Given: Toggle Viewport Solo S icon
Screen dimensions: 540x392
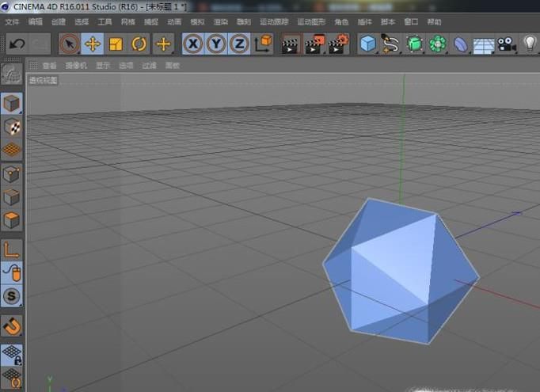Looking at the screenshot, I should [12, 296].
